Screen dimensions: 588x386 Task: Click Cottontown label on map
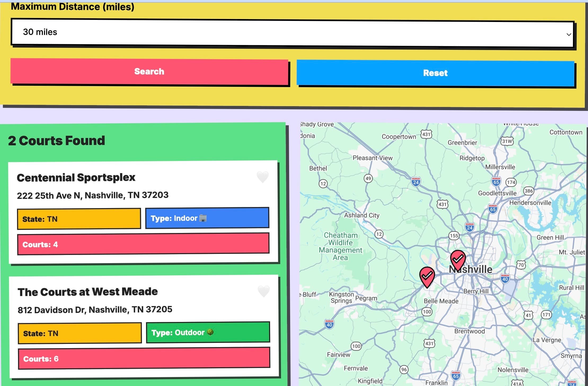tap(566, 132)
